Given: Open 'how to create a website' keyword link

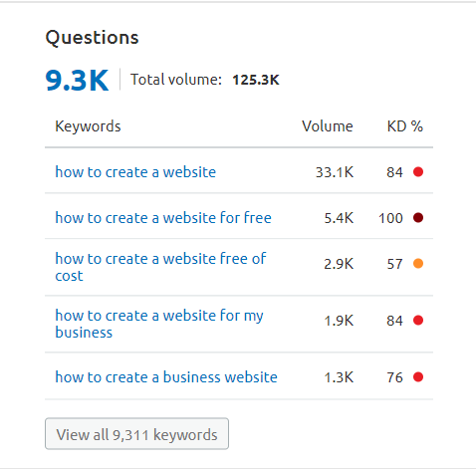Looking at the screenshot, I should pos(135,172).
